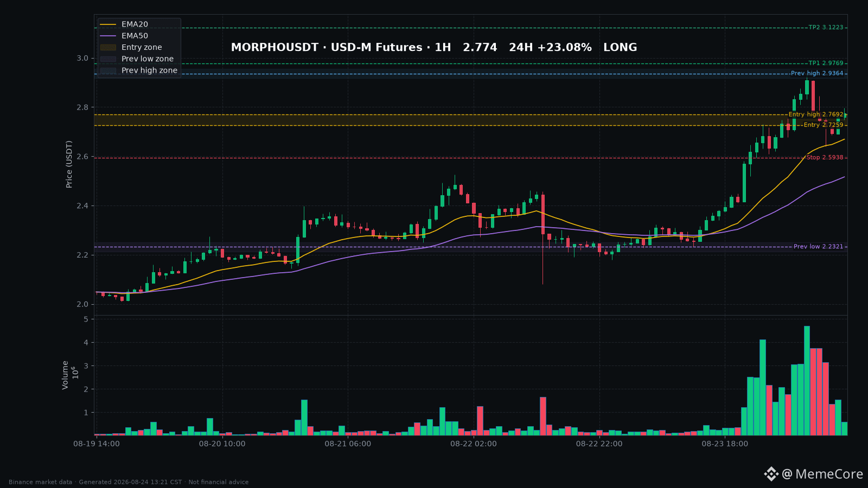Screen dimensions: 868x488
Task: Click the 08-19 14:00 time tick
Action: pos(97,444)
